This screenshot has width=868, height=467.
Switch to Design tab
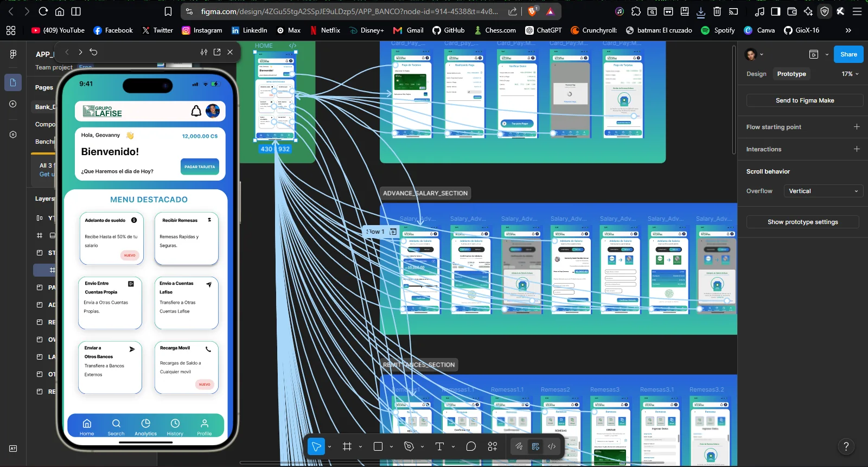[756, 74]
